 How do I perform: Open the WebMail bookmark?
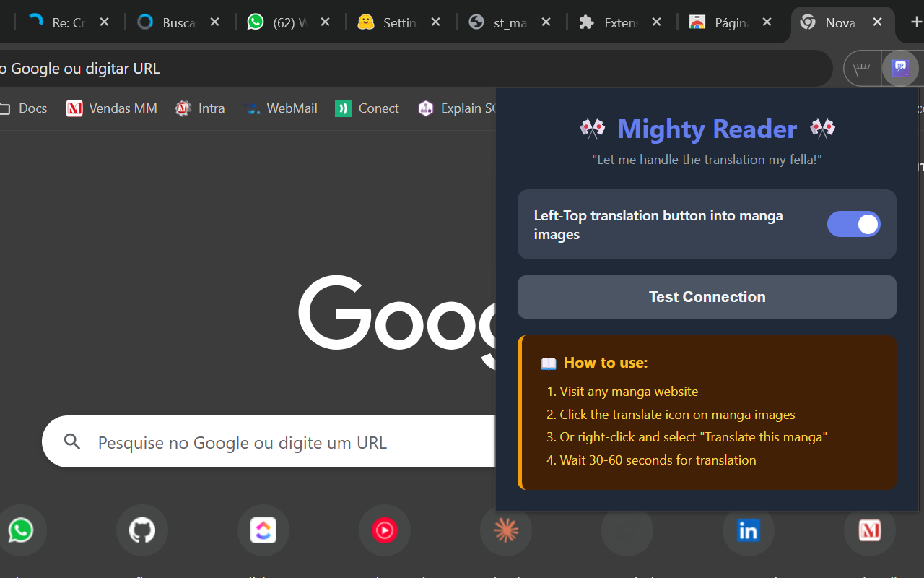(282, 108)
